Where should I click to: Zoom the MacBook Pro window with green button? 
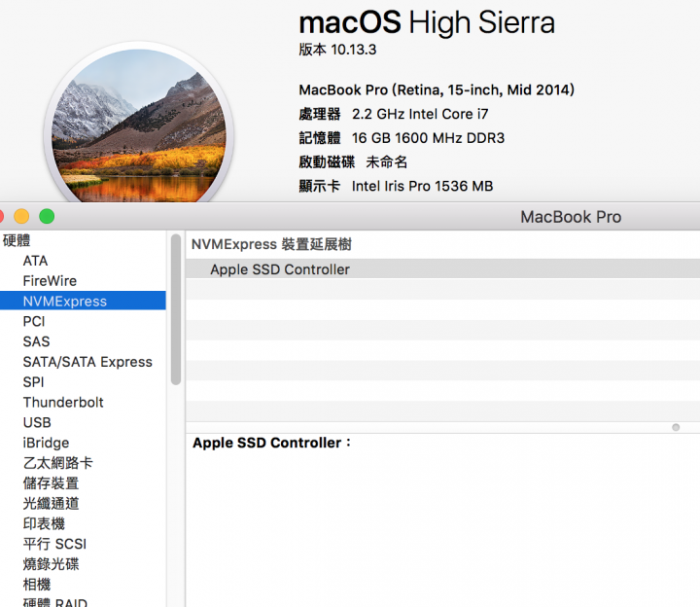[47, 216]
